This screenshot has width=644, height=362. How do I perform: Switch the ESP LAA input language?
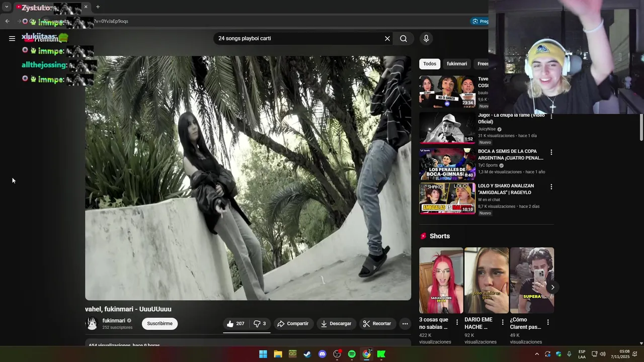tap(582, 354)
